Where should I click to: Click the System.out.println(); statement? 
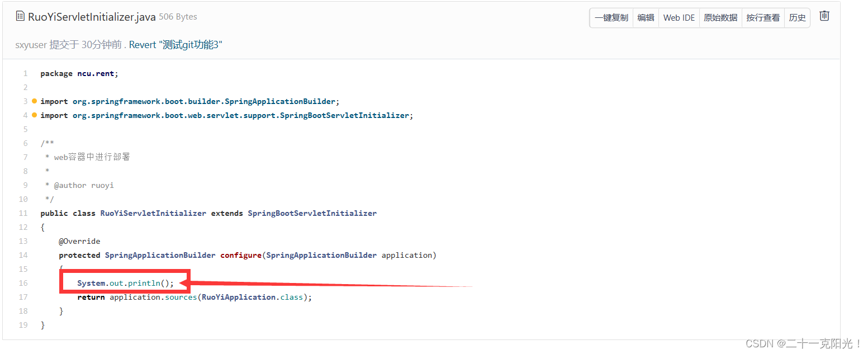pos(126,283)
